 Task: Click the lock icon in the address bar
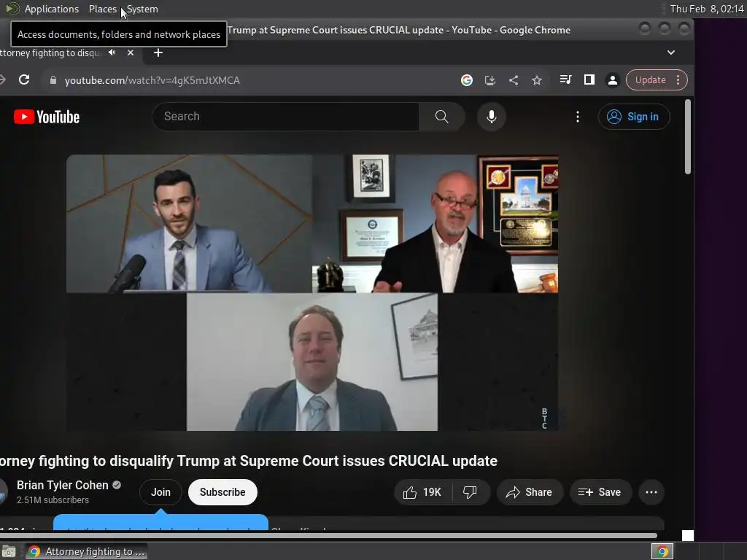pos(53,80)
